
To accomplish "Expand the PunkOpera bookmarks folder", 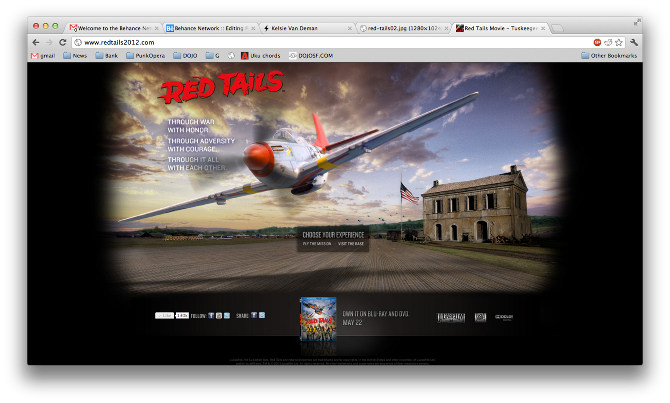I will tap(146, 56).
